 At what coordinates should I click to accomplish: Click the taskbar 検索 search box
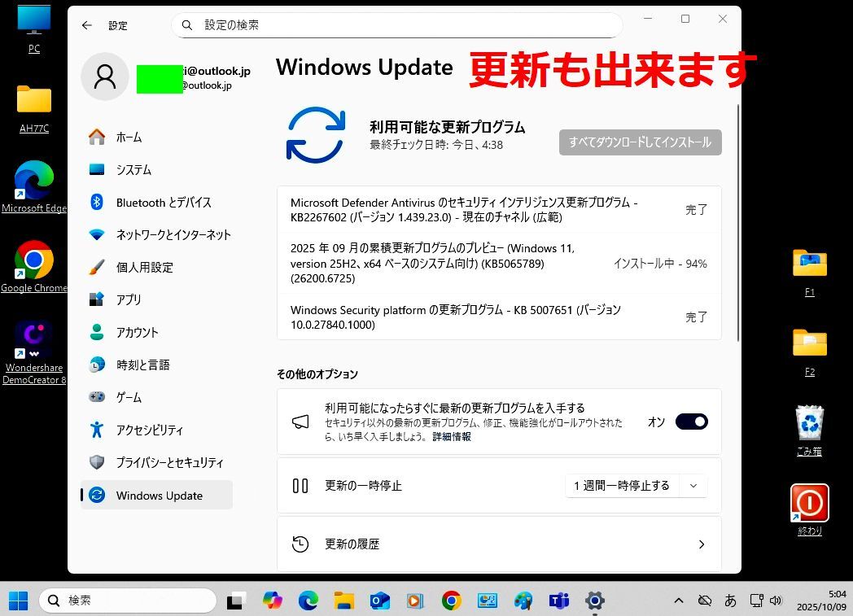pos(127,601)
